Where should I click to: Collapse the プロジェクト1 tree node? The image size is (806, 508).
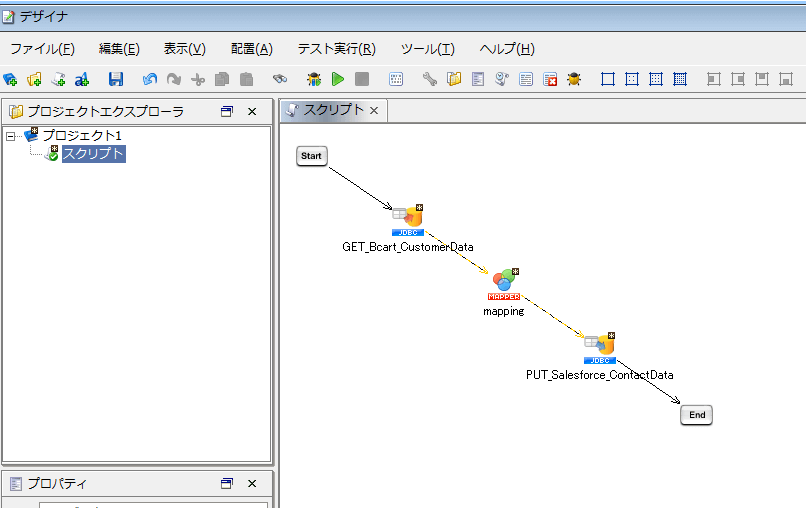10,136
